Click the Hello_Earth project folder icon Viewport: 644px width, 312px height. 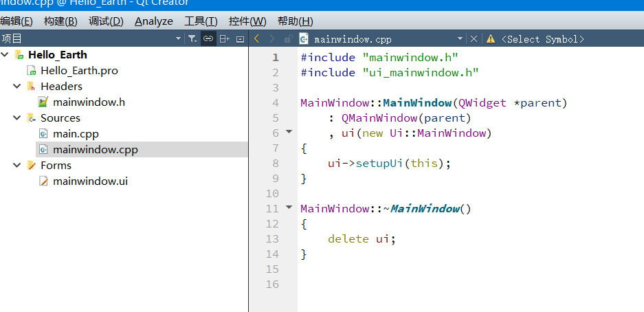pos(19,54)
